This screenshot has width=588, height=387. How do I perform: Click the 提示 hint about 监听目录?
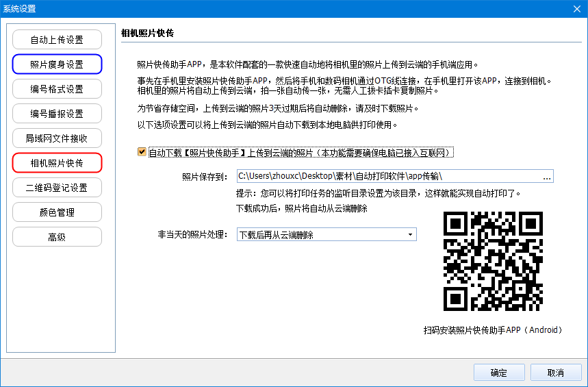(378, 193)
